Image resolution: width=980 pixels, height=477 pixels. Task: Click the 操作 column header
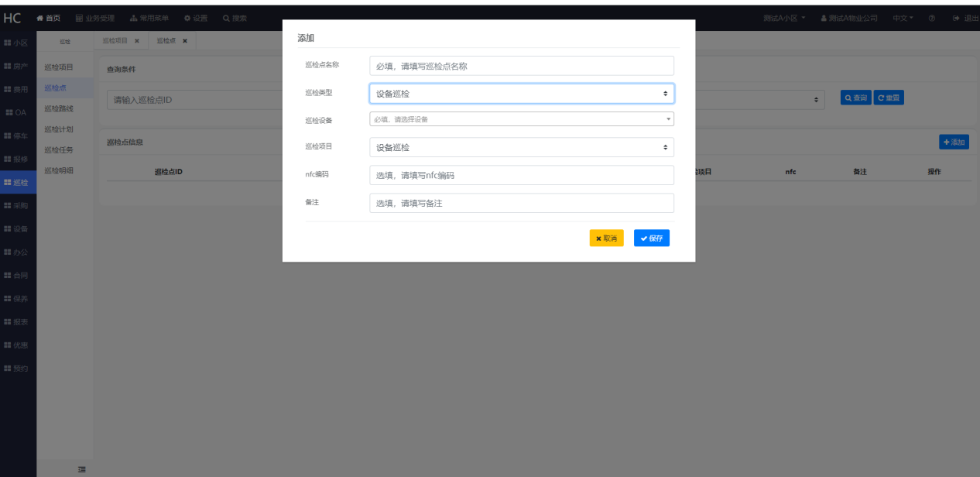click(934, 171)
